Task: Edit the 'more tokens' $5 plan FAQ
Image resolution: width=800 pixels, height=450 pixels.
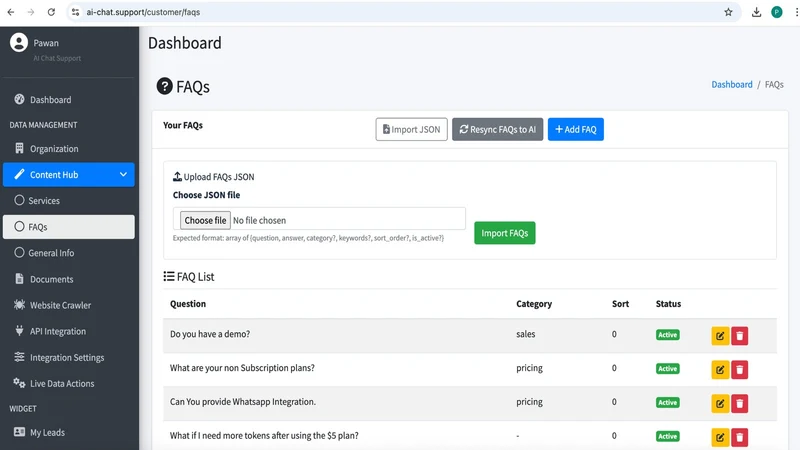Action: point(720,437)
